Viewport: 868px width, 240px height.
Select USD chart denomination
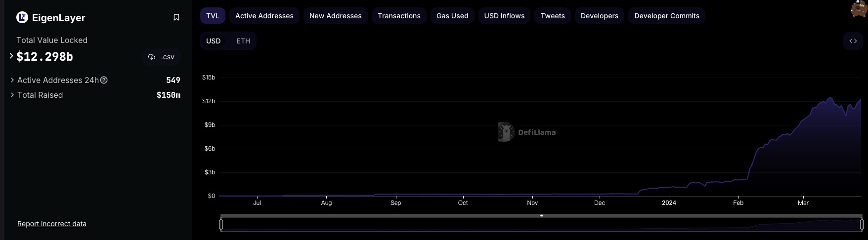pos(214,41)
